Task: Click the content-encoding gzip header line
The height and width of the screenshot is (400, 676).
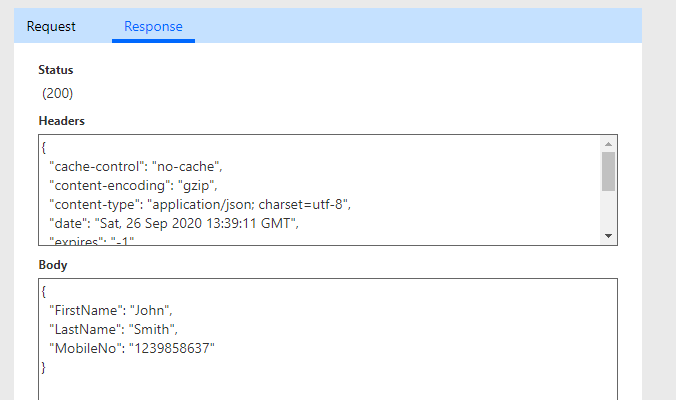Action: point(133,185)
